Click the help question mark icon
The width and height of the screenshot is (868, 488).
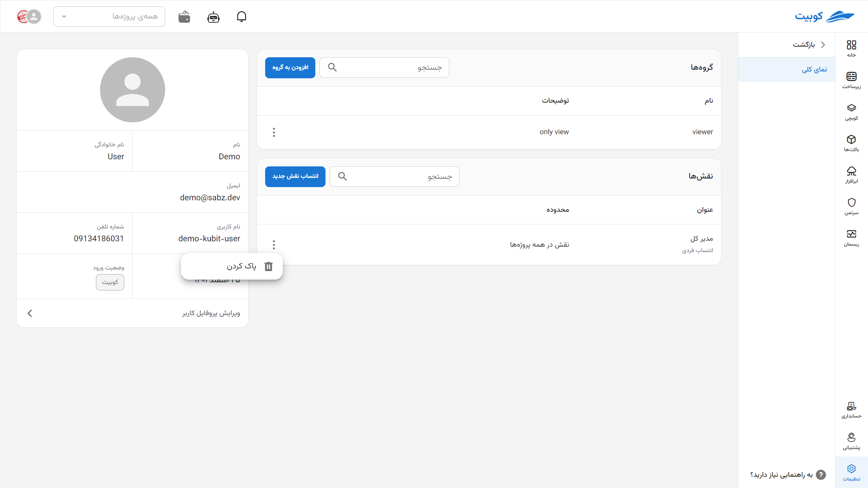coord(821,475)
